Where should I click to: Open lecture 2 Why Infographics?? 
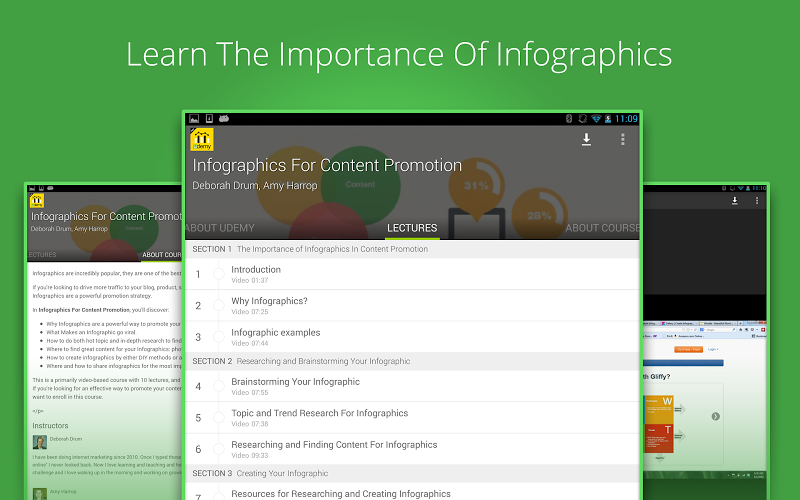tap(412, 306)
